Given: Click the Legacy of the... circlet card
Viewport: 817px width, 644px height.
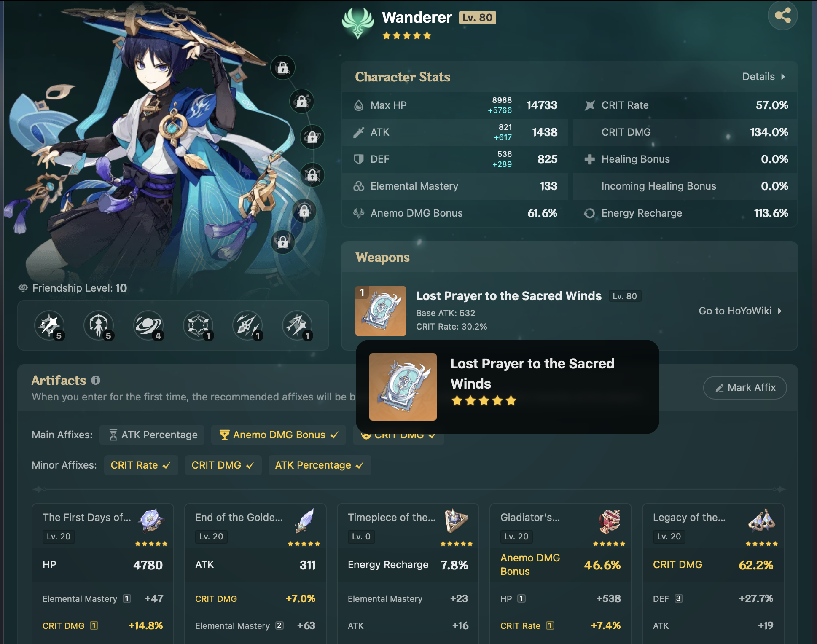Looking at the screenshot, I should pos(713,573).
